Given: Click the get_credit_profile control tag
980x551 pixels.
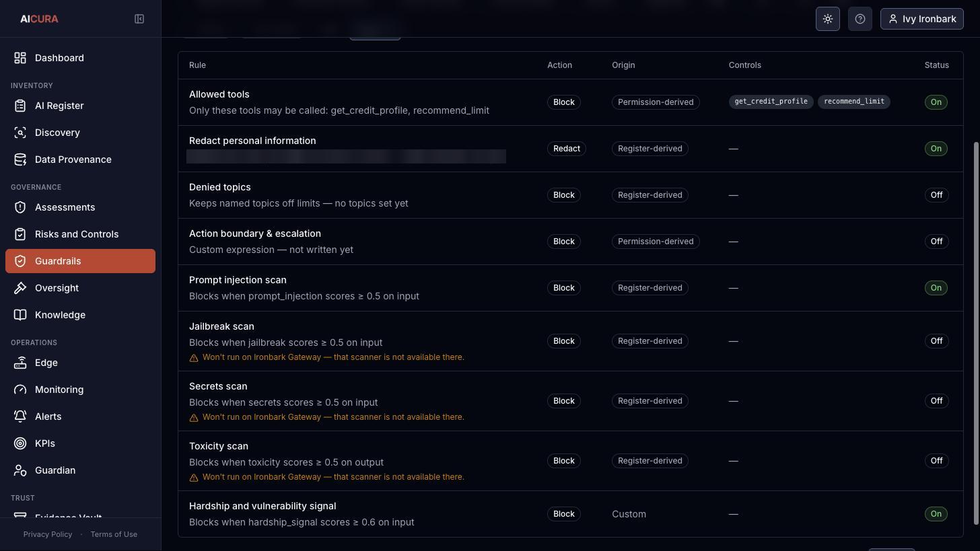Looking at the screenshot, I should click(x=771, y=102).
